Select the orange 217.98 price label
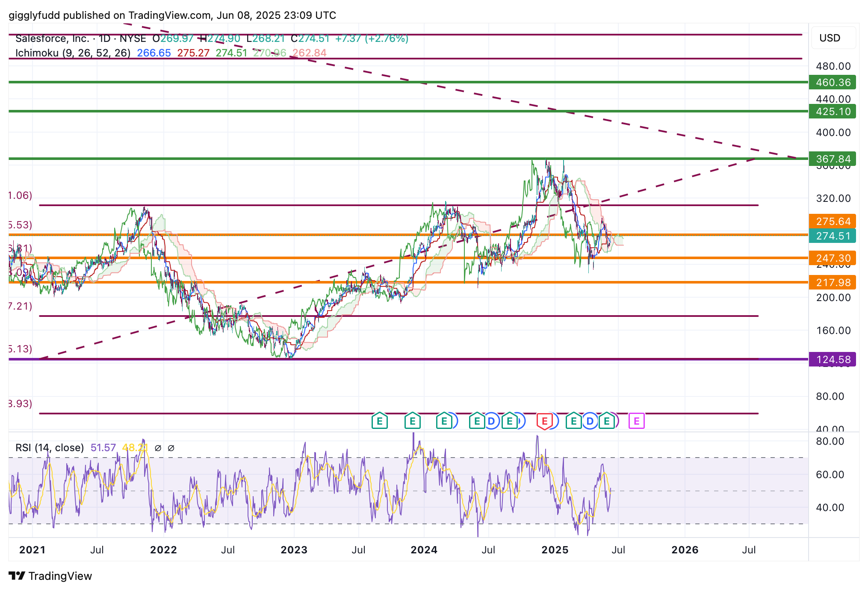 point(833,282)
